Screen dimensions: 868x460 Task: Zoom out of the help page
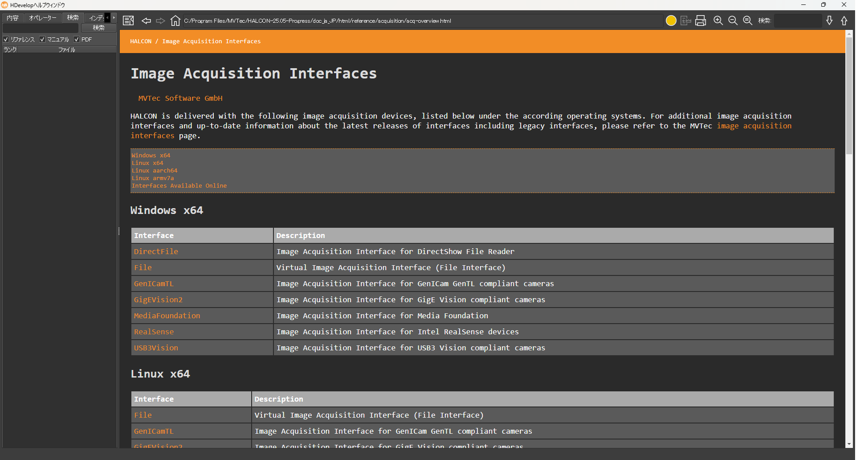pos(733,21)
